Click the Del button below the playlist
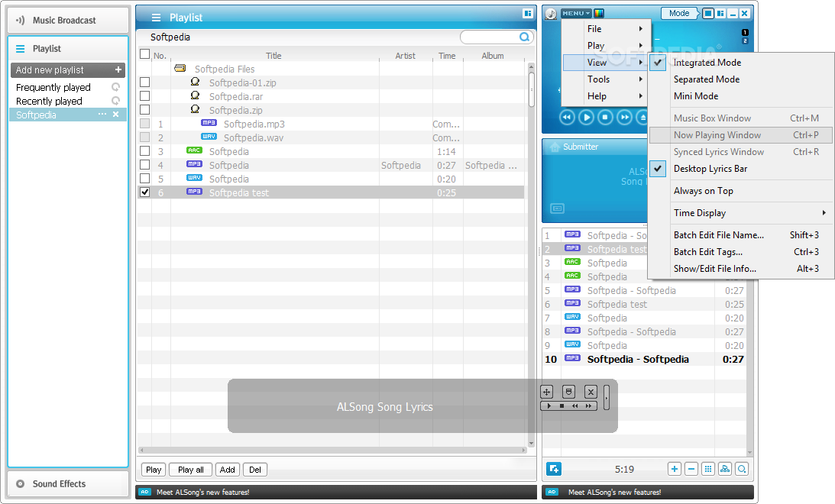 point(255,470)
